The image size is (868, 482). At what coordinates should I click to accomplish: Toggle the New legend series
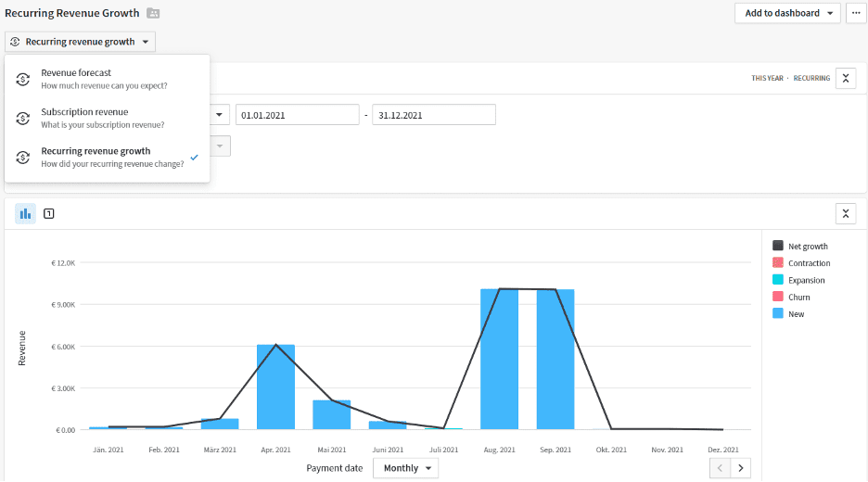[x=788, y=314]
